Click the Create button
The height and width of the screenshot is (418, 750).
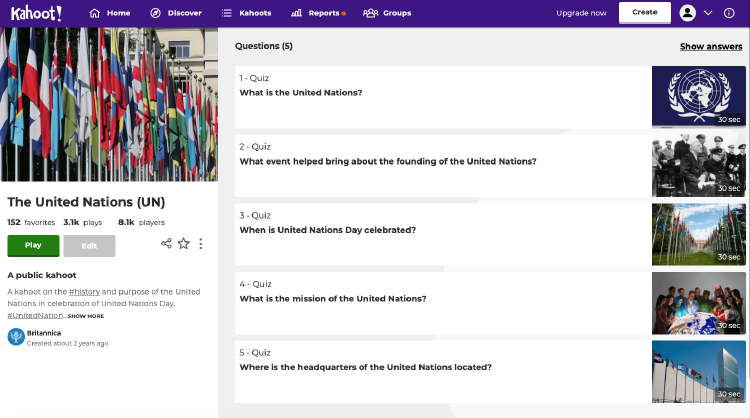click(x=645, y=12)
